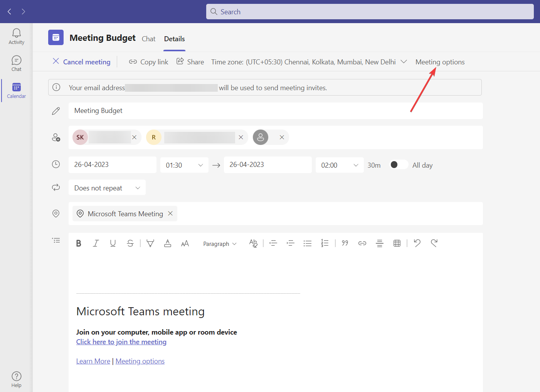The height and width of the screenshot is (392, 540).
Task: Insert a table
Action: click(397, 243)
